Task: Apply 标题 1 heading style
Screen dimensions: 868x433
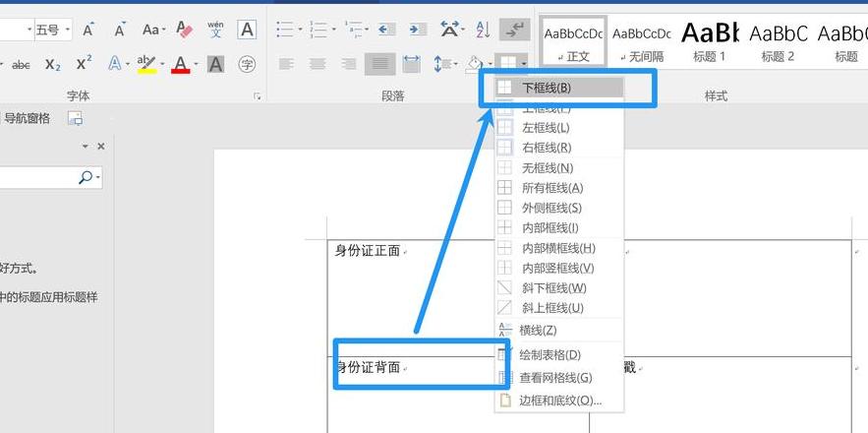Action: coord(710,40)
